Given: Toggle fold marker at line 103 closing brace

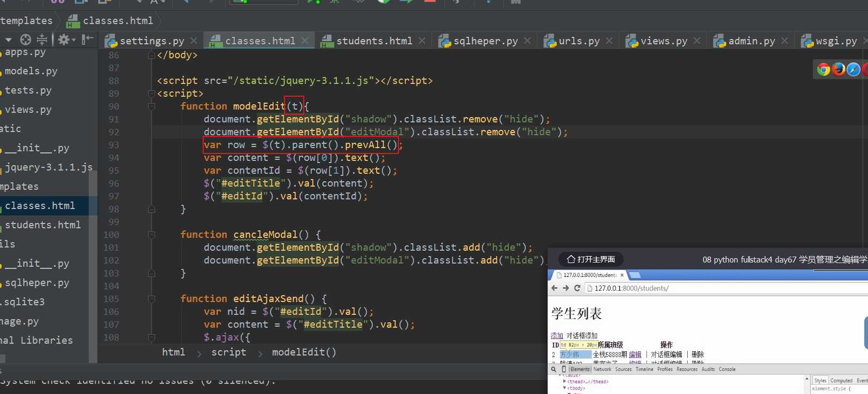Looking at the screenshot, I should coord(151,273).
